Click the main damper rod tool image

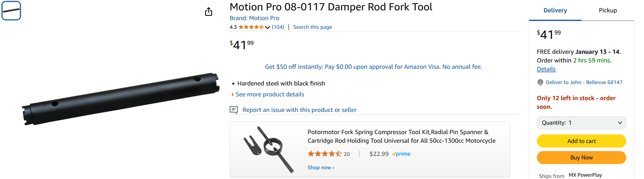tap(121, 99)
